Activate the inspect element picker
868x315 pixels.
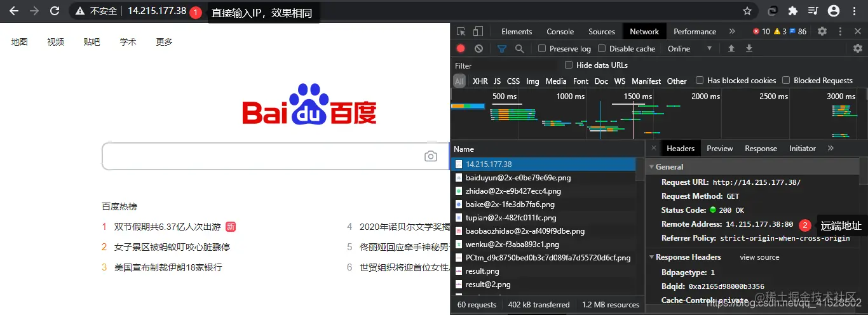click(461, 31)
